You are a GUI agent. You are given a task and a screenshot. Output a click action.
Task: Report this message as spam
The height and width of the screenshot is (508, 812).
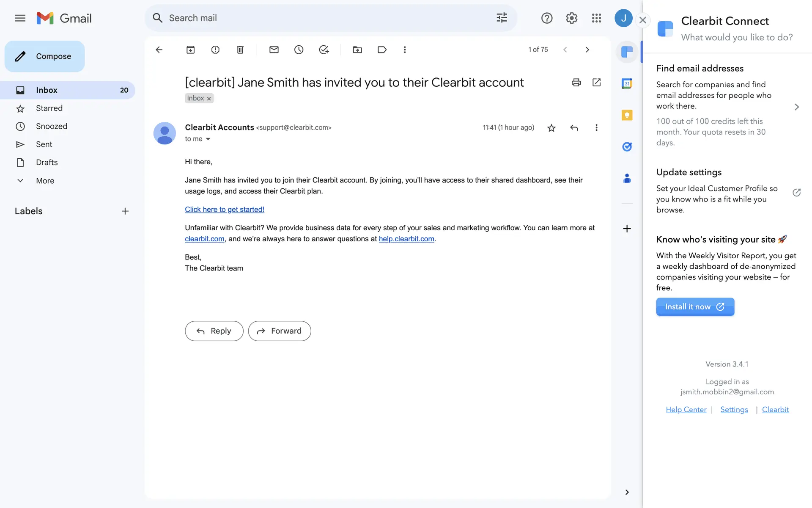click(215, 50)
